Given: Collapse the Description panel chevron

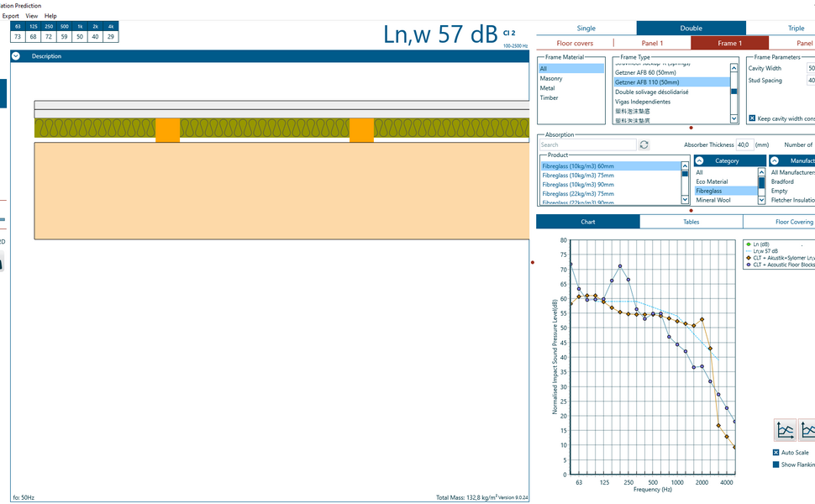Looking at the screenshot, I should click(x=17, y=56).
